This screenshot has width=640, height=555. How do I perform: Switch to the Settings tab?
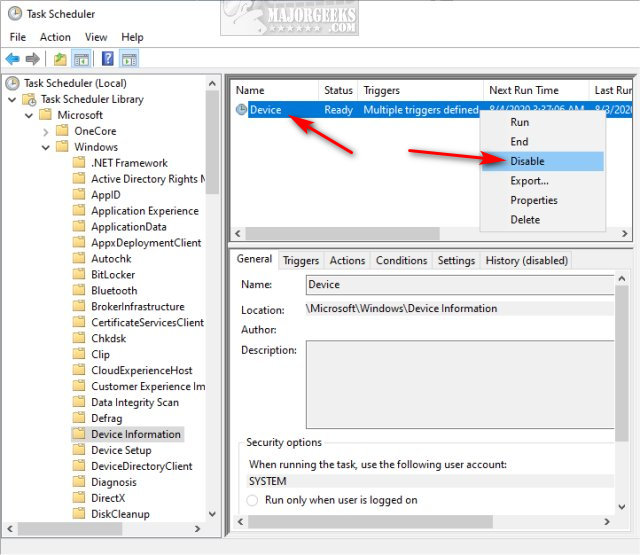pos(456,260)
